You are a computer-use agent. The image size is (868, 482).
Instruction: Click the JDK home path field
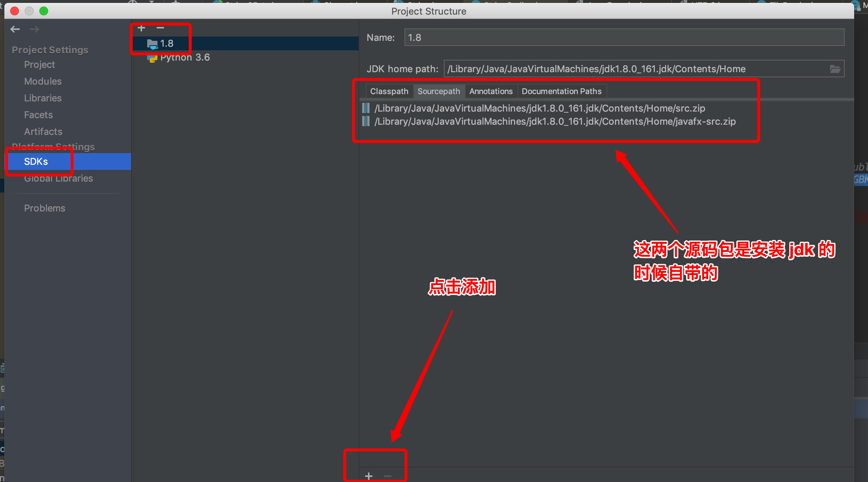634,69
